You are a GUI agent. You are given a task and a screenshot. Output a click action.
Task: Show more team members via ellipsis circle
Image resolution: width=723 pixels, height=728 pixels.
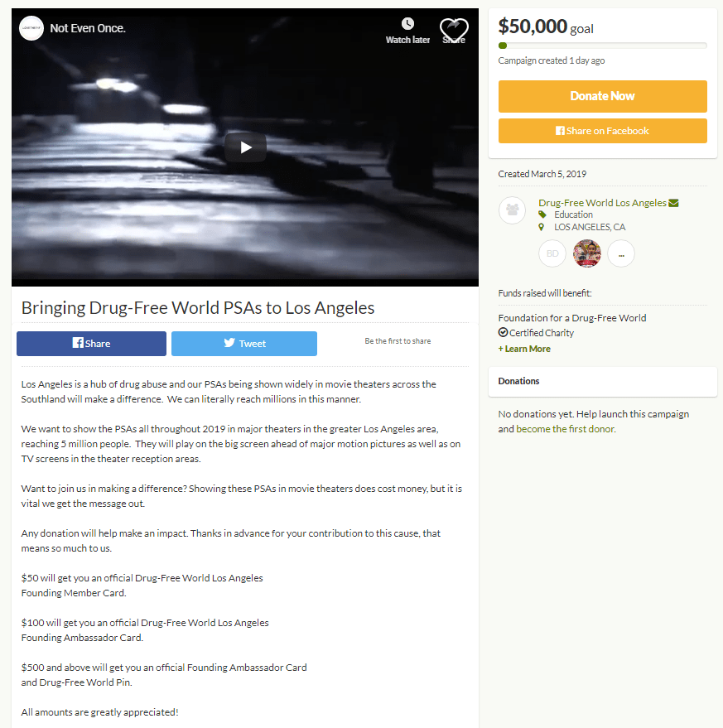point(621,253)
